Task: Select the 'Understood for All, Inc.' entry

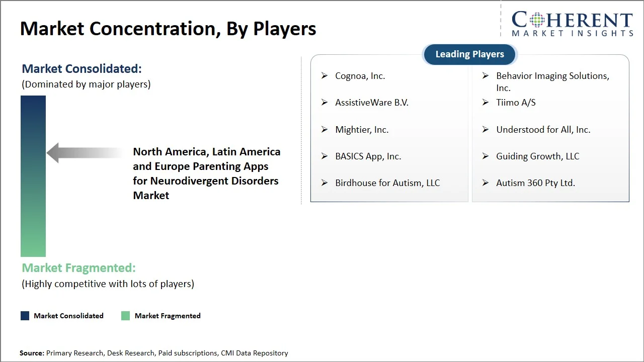Action: coord(543,130)
